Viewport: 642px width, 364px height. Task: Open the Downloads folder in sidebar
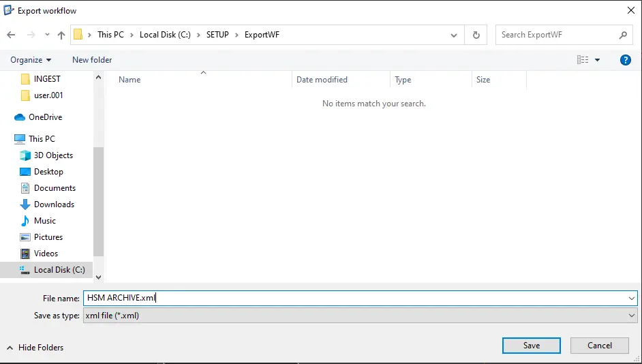pos(54,204)
